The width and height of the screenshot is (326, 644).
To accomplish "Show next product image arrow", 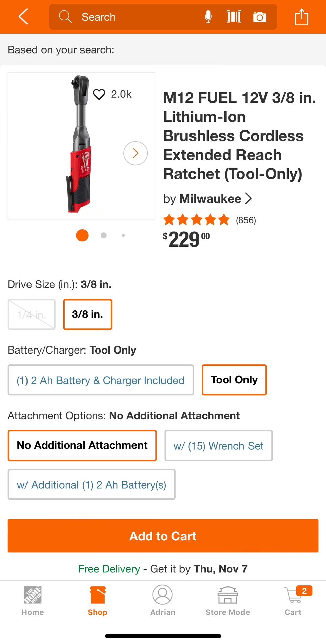I will point(135,153).
